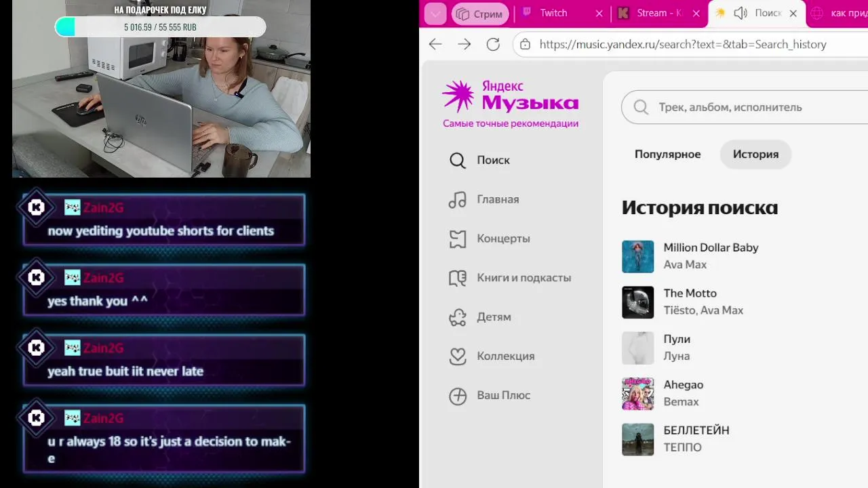
Task: Click the Yandex Music logo
Action: point(510,96)
